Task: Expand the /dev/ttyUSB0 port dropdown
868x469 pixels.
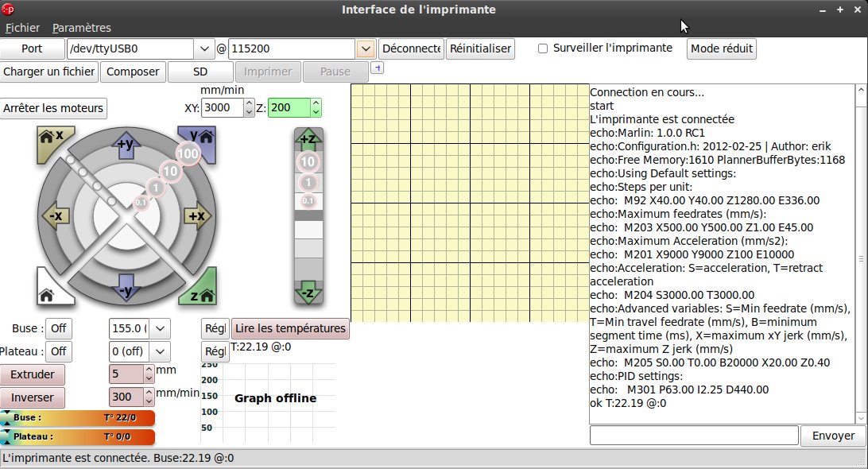Action: coord(204,48)
